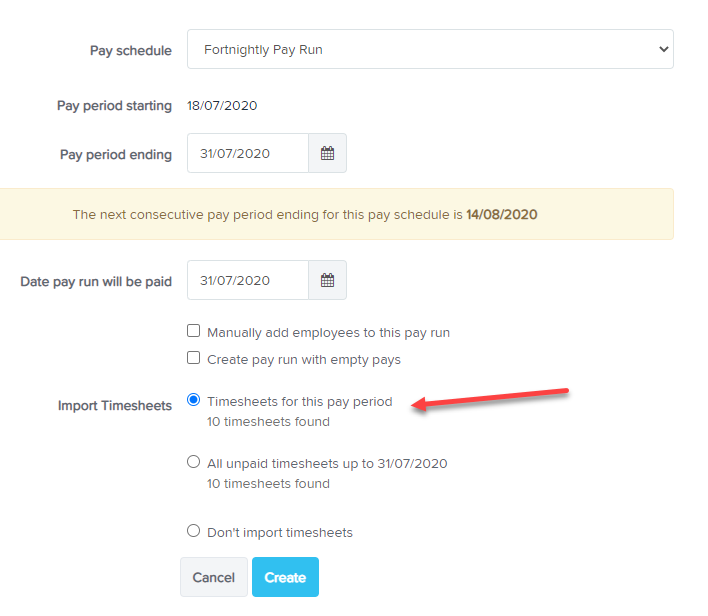Screen dimensions: 708x616
Task: Click the 'Don't import timesheets' label text
Action: pos(280,532)
